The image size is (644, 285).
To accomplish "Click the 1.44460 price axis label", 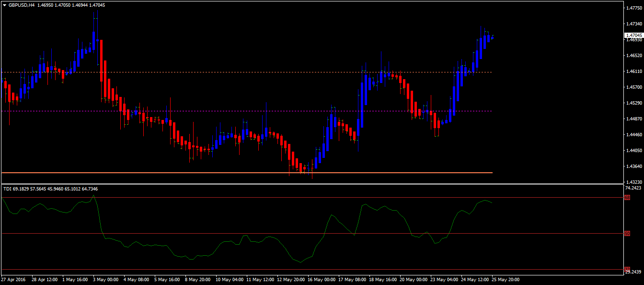I will click(x=634, y=135).
